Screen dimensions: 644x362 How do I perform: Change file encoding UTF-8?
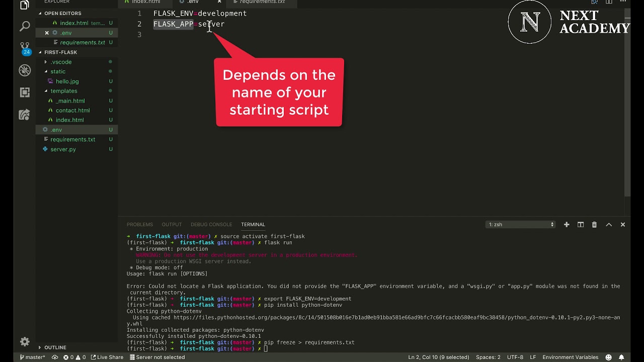(x=515, y=357)
